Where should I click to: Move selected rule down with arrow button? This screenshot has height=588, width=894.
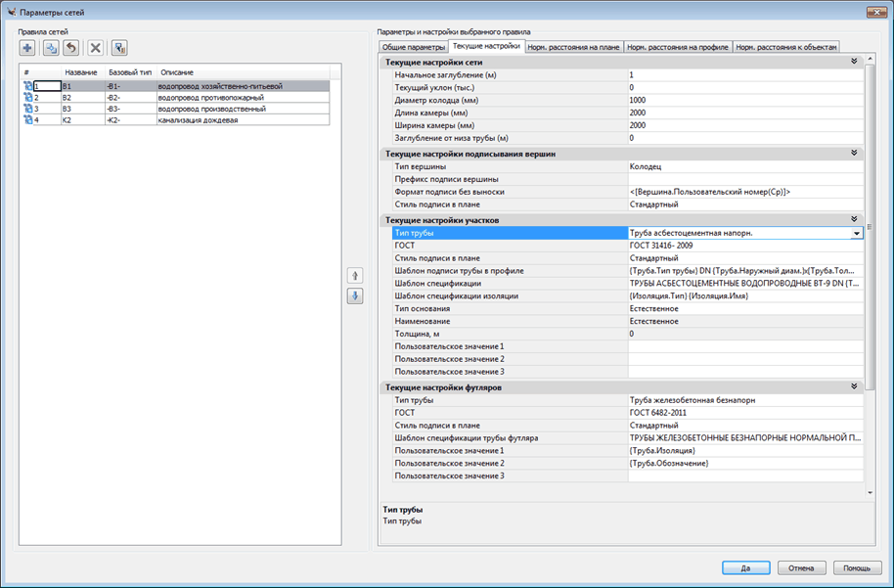pos(355,296)
